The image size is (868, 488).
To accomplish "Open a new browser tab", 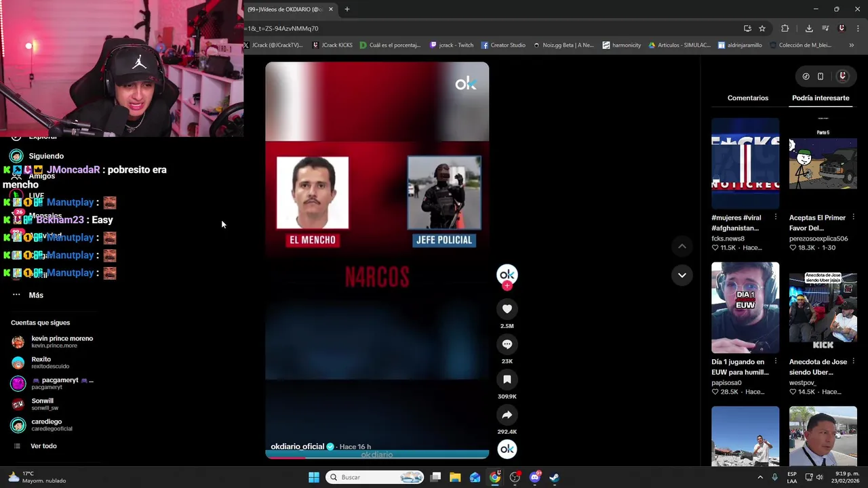I will [347, 9].
